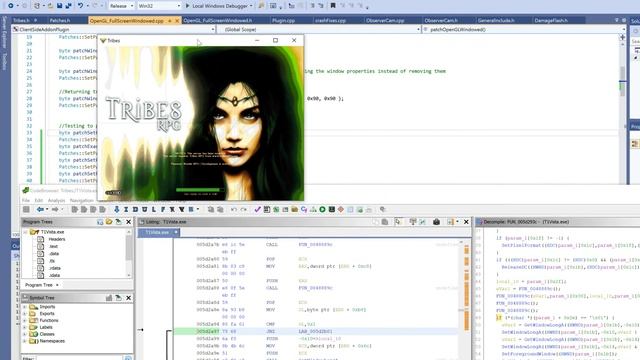
Task: Click the green circle run icon in Ghidra toolbar
Action: tap(322, 209)
